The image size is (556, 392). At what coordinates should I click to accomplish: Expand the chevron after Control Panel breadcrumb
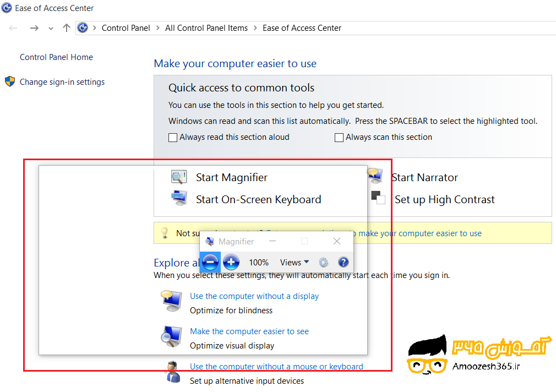click(158, 28)
